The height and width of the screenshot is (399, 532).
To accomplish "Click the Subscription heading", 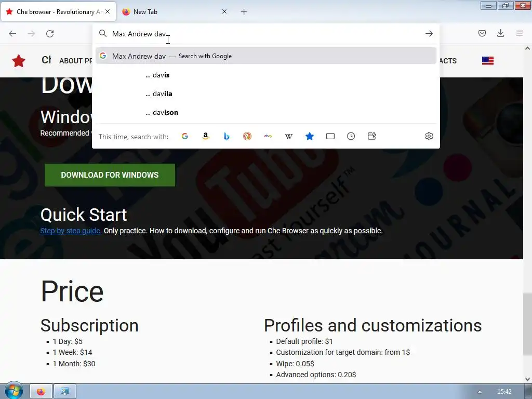I will click(x=89, y=325).
